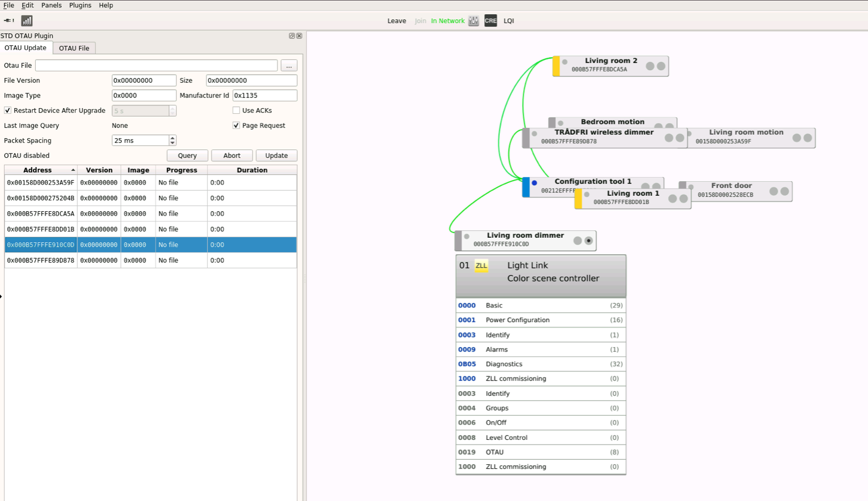The width and height of the screenshot is (868, 501).
Task: Select the Groups cluster 0004
Action: coord(541,408)
